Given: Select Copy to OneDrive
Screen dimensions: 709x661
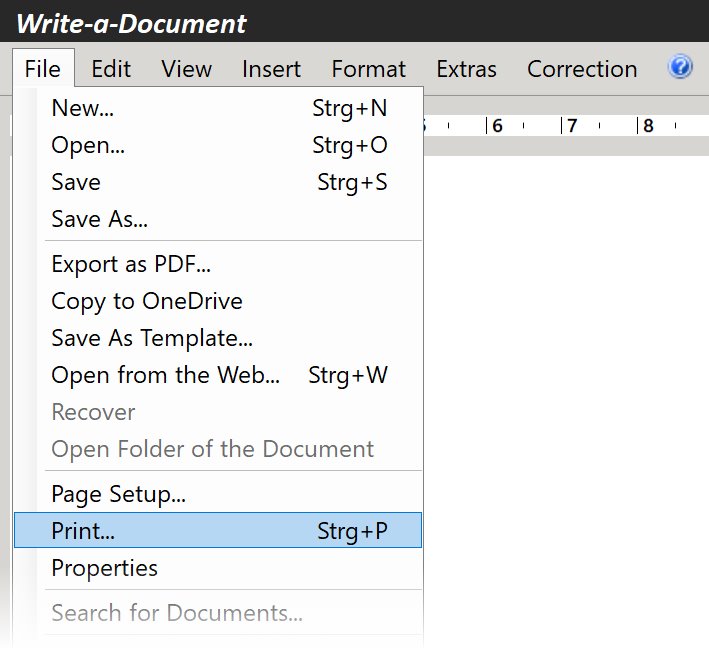Looking at the screenshot, I should coord(218,301).
